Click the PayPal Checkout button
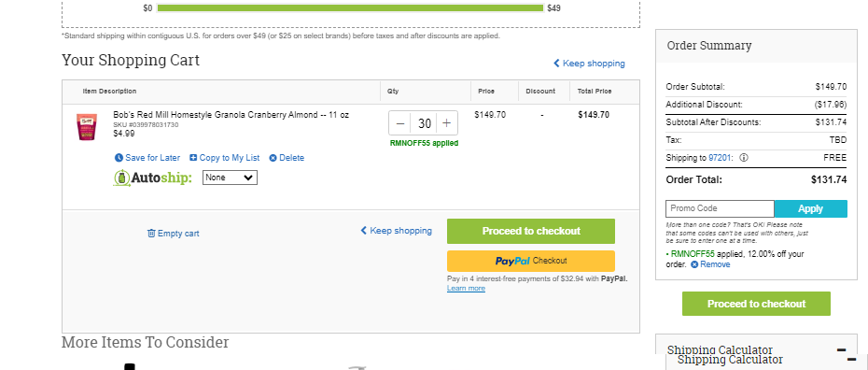Image resolution: width=868 pixels, height=370 pixels. click(x=531, y=261)
